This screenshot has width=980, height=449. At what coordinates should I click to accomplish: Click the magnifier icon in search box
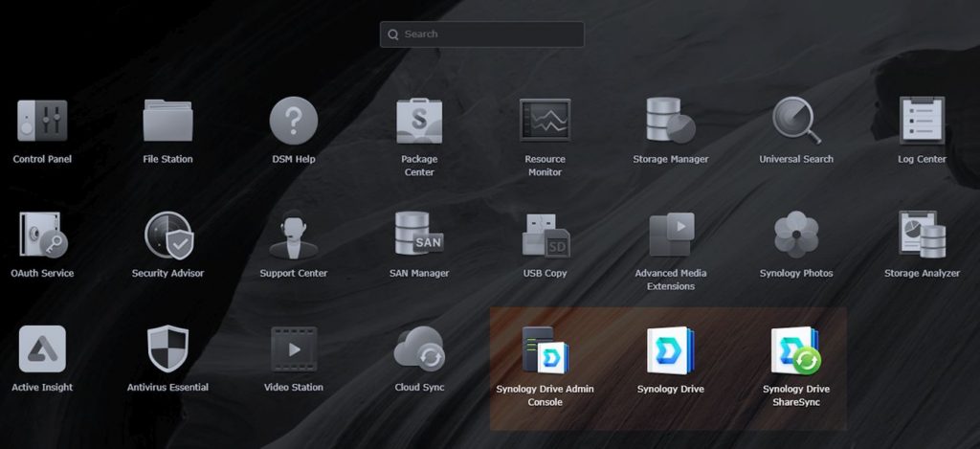coord(393,34)
